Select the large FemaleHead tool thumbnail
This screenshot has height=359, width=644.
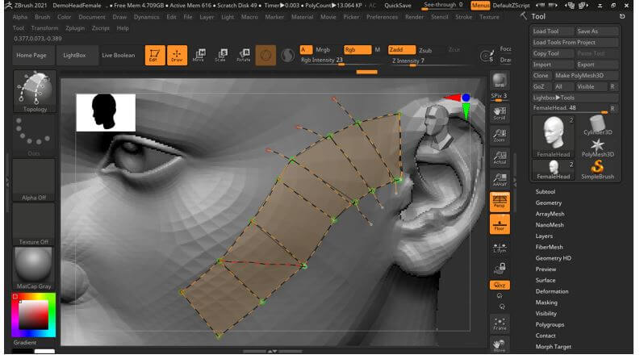tap(554, 137)
